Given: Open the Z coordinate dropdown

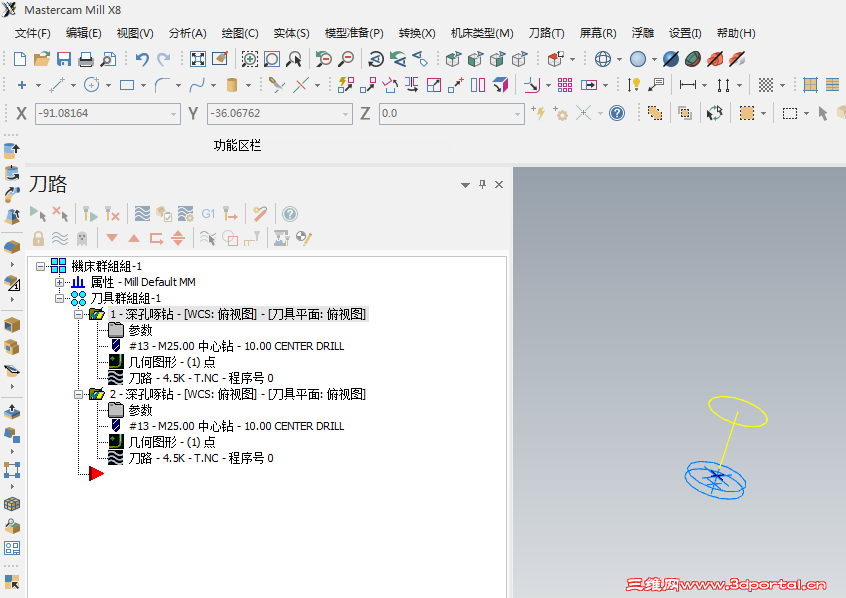Looking at the screenshot, I should coord(517,114).
